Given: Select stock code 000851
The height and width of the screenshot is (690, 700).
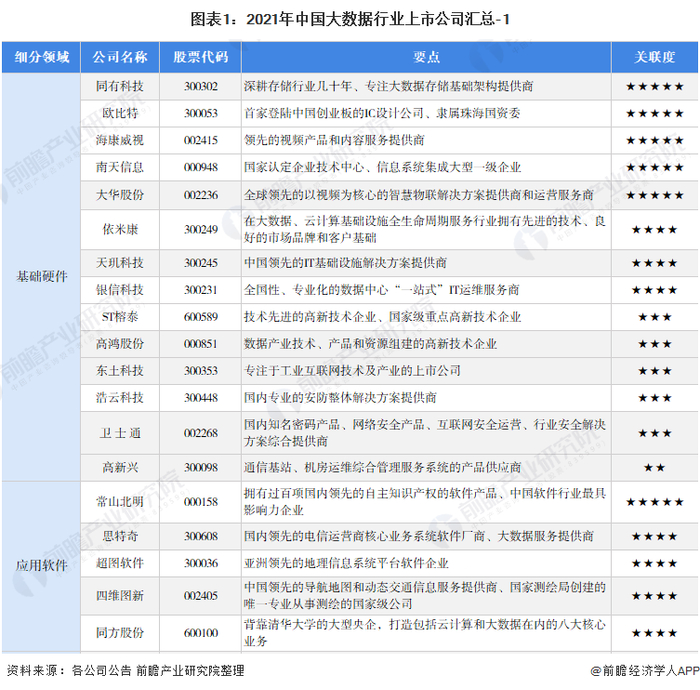Looking at the screenshot, I should pos(200,344).
